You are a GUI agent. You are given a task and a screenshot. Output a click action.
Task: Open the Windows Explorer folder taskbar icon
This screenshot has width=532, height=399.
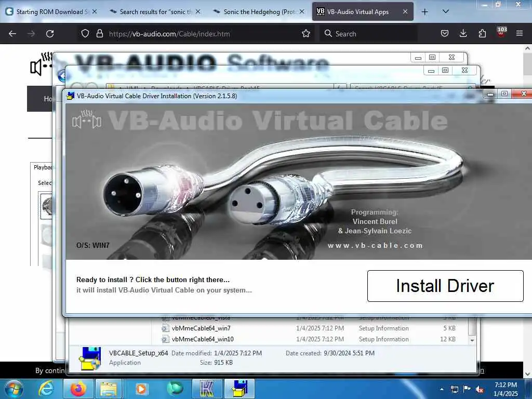tap(109, 389)
